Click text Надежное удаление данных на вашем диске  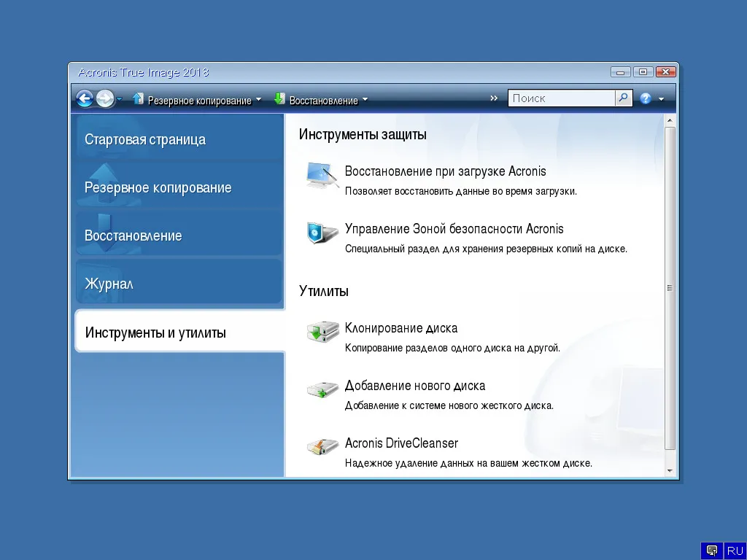[469, 463]
